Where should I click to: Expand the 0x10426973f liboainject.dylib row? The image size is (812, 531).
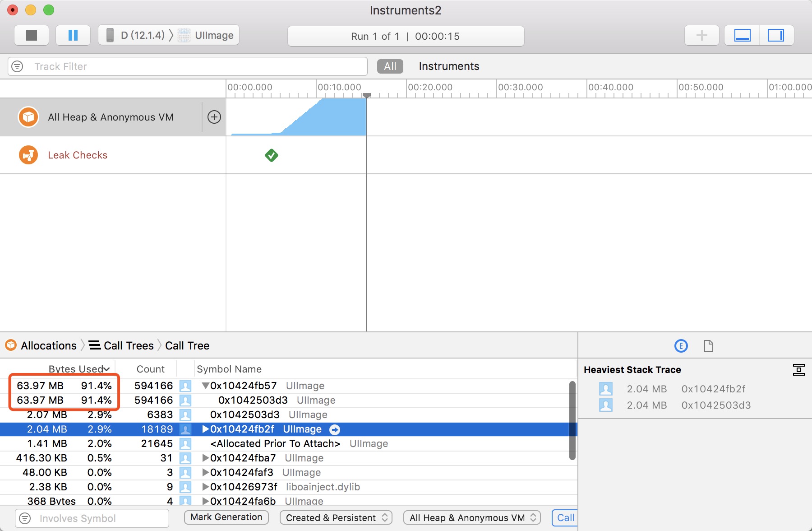click(205, 487)
